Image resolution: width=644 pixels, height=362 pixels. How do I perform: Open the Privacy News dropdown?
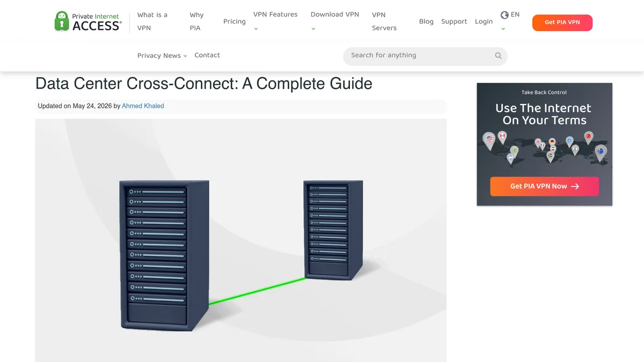162,56
